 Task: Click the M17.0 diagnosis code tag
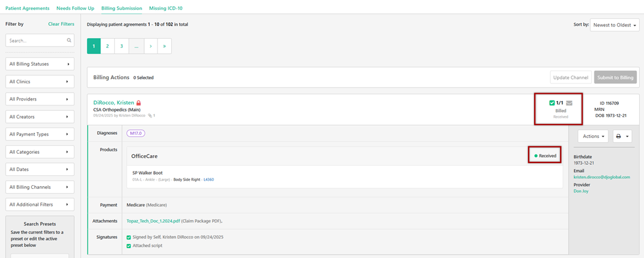136,133
